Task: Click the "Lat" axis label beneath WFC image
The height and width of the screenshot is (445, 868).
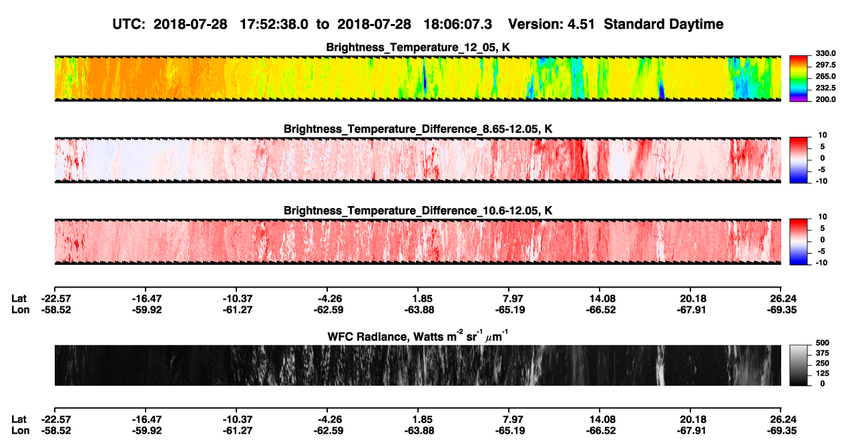Action: pyautogui.click(x=19, y=419)
